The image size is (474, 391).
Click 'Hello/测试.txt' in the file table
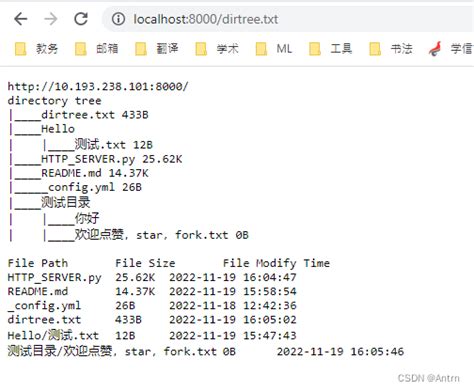(x=53, y=335)
